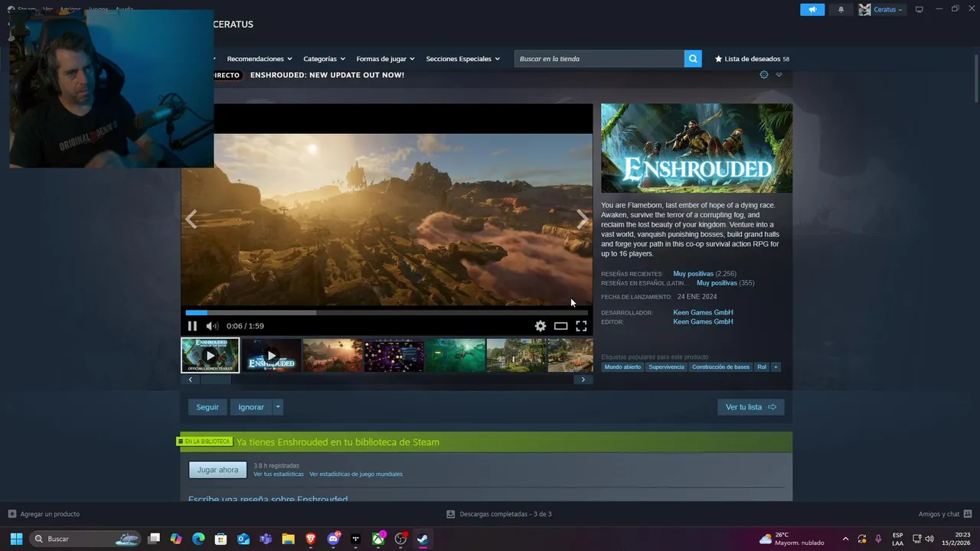The width and height of the screenshot is (980, 551).
Task: Seek on the video progress bar
Action: pos(387,312)
